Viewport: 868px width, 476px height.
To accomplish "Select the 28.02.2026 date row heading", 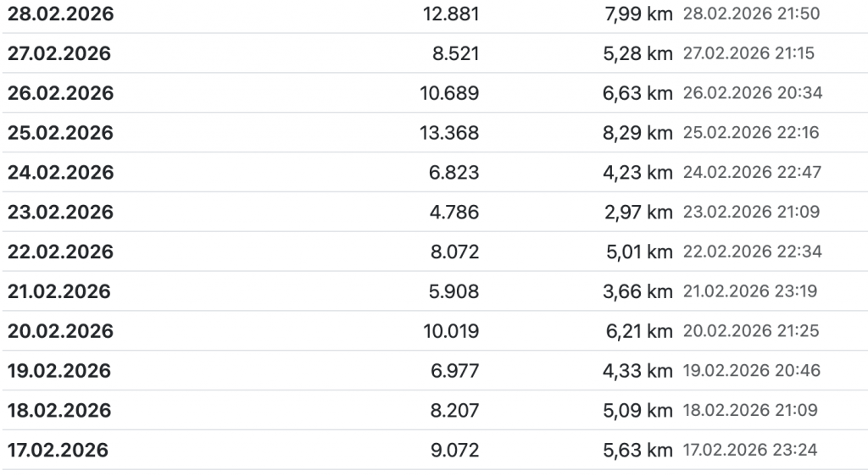I will pos(60,14).
